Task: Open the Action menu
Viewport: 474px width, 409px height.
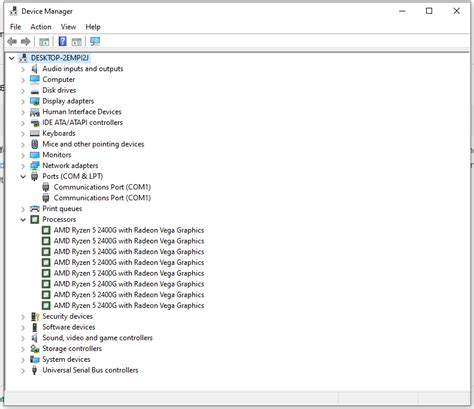Action: [41, 27]
